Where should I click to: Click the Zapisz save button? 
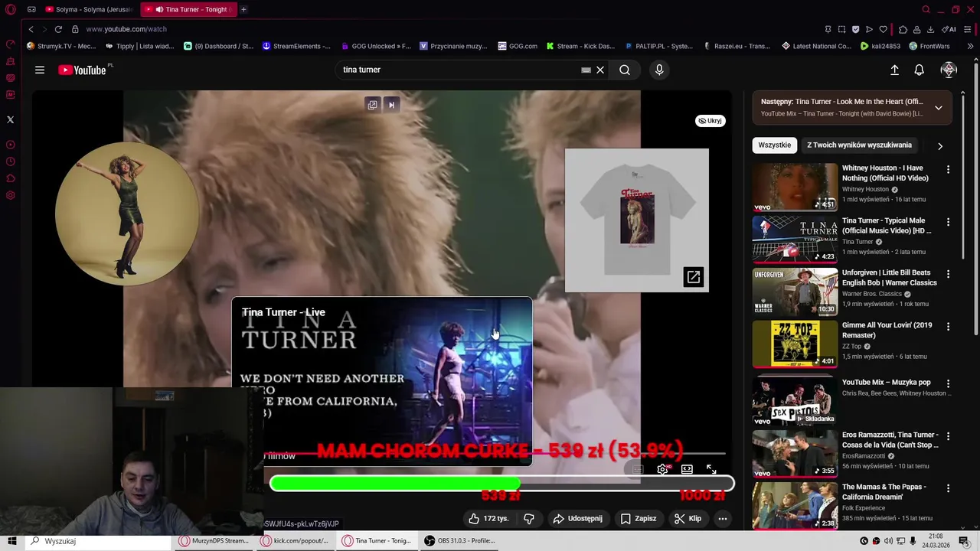[639, 518]
